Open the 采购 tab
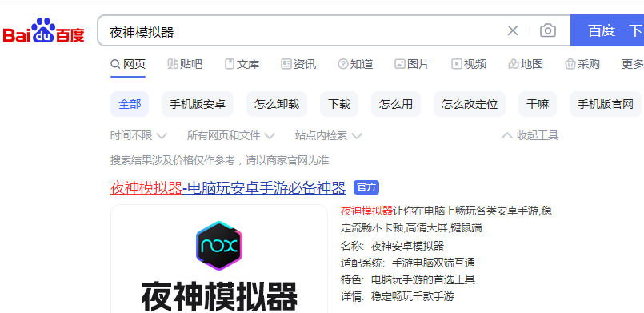Image resolution: width=644 pixels, height=313 pixels. tap(582, 64)
